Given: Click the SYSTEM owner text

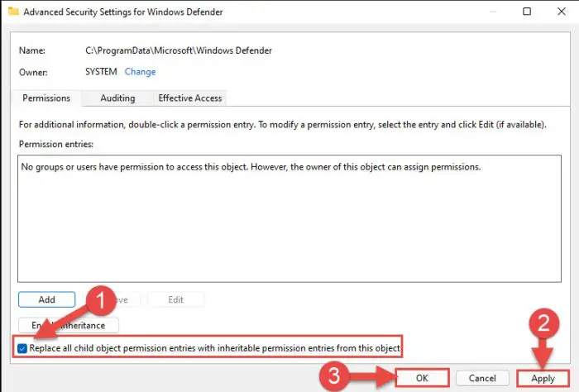Looking at the screenshot, I should click(x=101, y=72).
